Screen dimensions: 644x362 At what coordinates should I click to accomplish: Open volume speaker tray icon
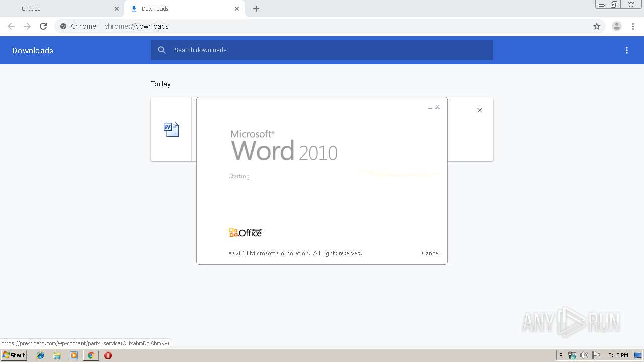pos(584,355)
